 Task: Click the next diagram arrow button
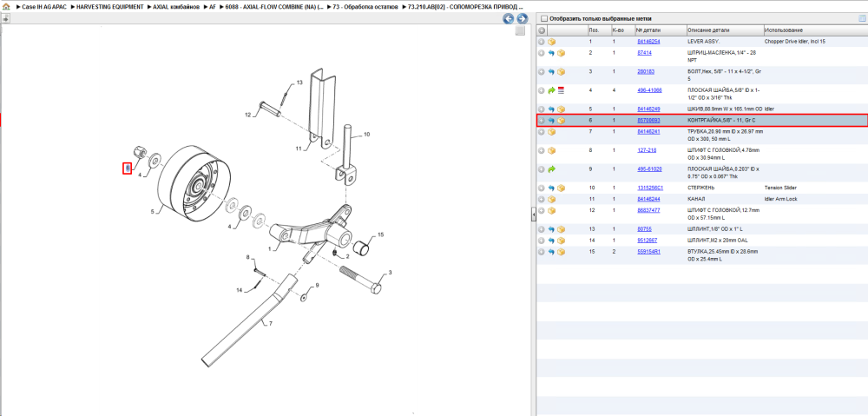[522, 19]
